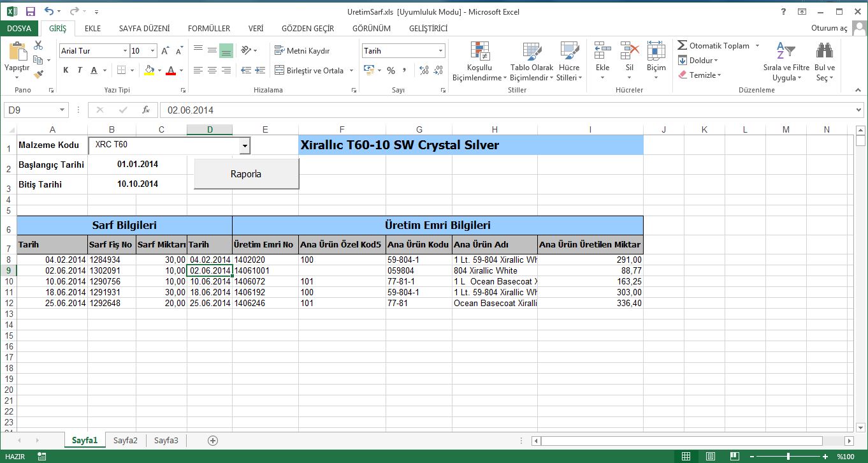Viewport: 868px width, 463px height.
Task: Open Tablo Olarak Biçimlendir
Action: 532,62
